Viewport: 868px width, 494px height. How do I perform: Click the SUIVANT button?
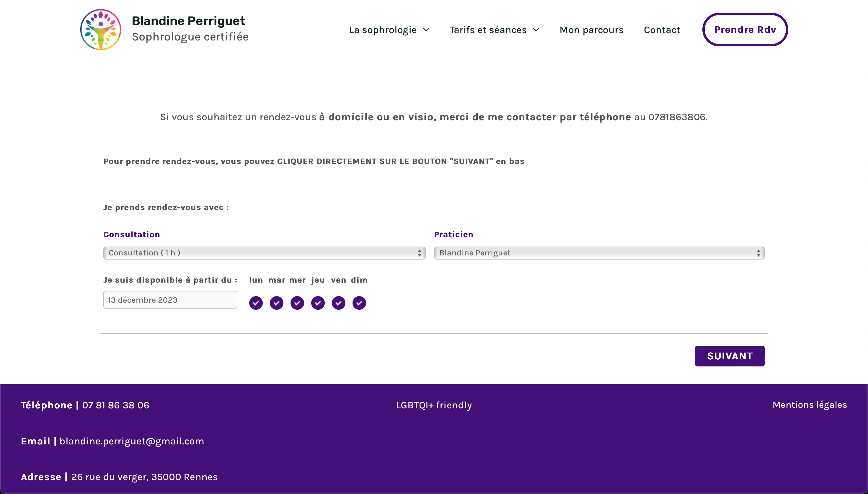pyautogui.click(x=730, y=356)
